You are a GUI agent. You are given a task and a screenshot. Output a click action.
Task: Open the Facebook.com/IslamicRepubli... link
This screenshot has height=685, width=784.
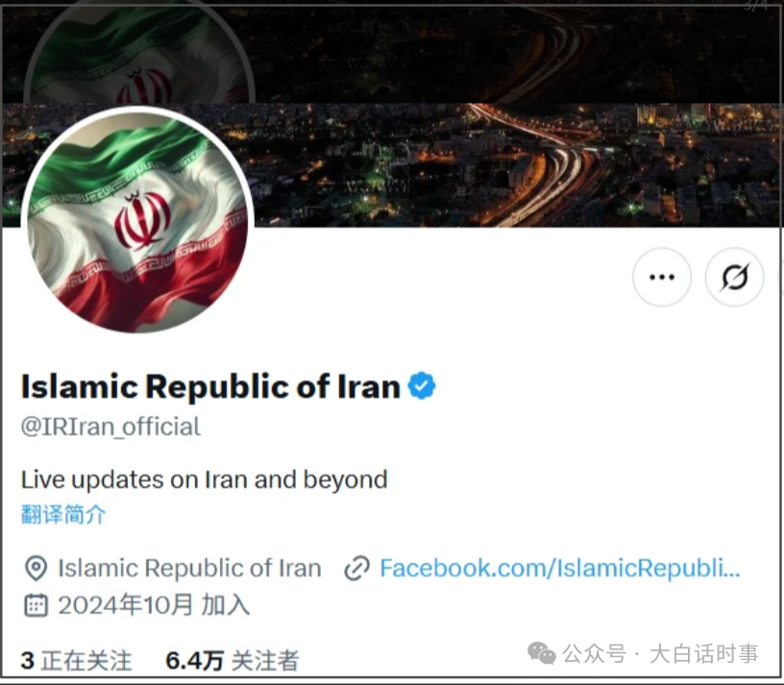point(559,568)
